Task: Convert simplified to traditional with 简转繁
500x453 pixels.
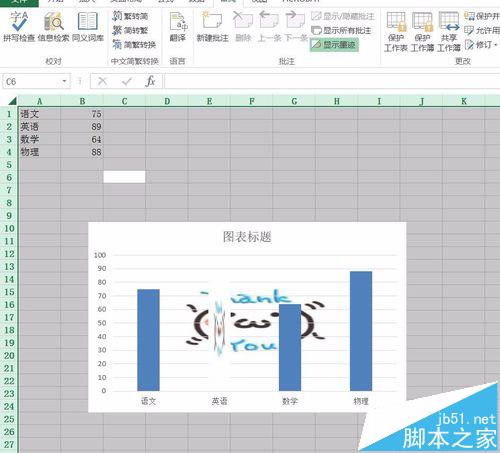Action: point(130,30)
